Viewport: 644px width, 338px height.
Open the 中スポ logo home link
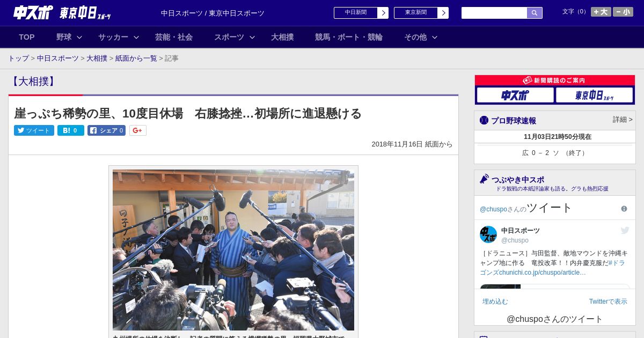[33, 12]
